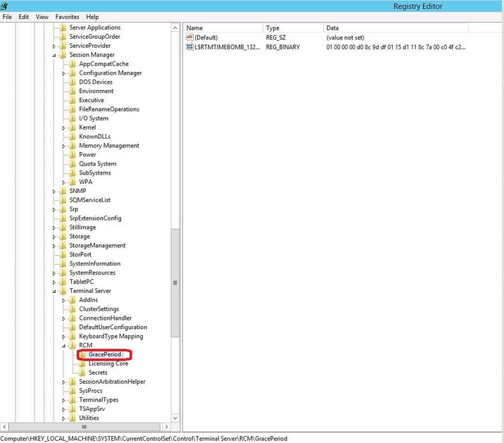Viewport: 504px width, 443px height.
Task: Click the vertical scrollbar in tree pane
Action: [175, 211]
